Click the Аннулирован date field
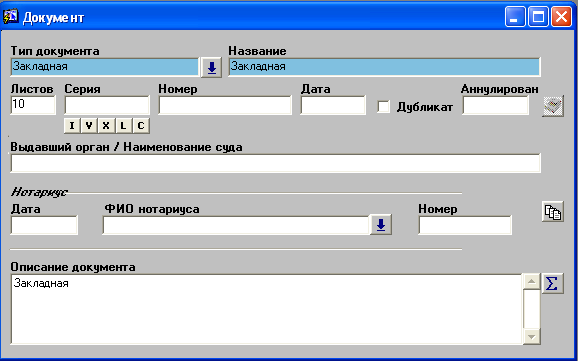578x361 pixels. (x=495, y=105)
